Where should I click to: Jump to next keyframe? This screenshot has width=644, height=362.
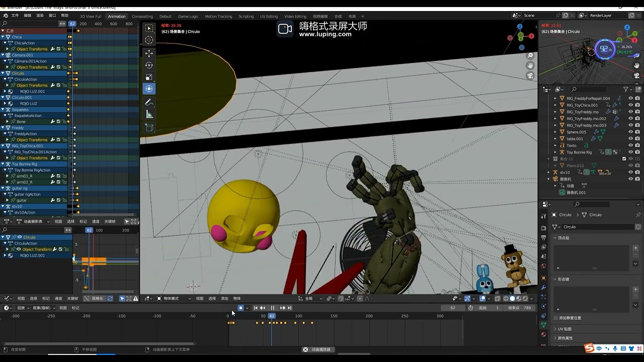(x=283, y=308)
